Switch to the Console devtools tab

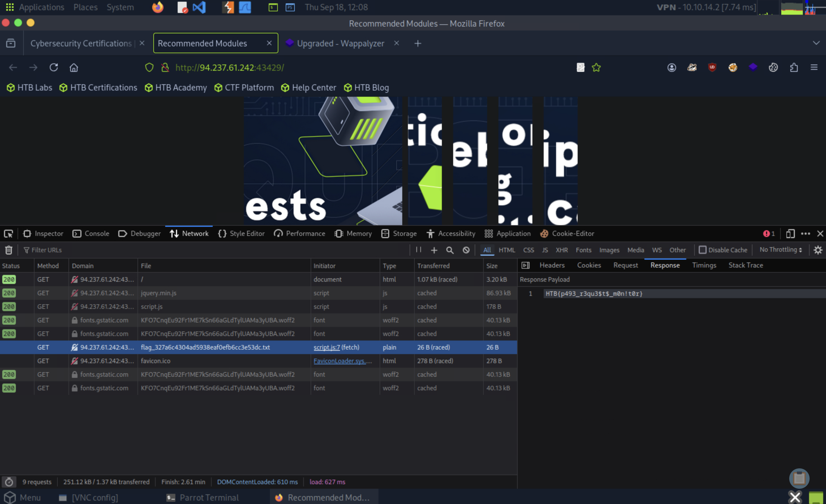(x=91, y=234)
